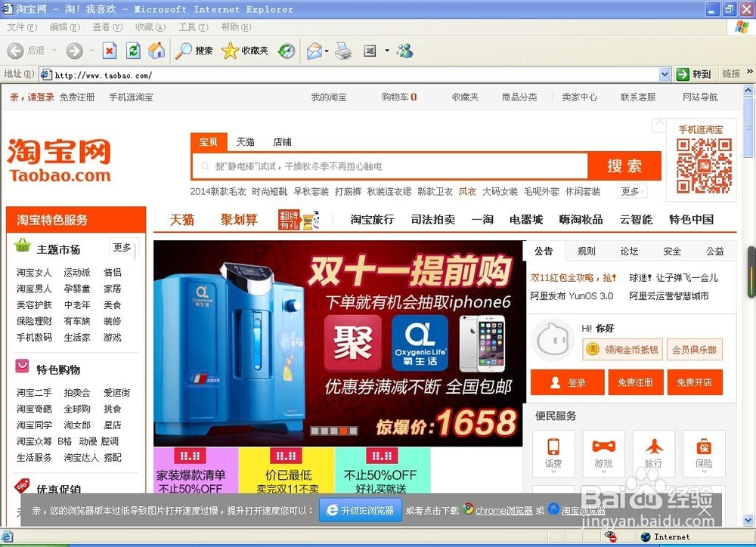Click the 免费开店 button
Image resolution: width=756 pixels, height=547 pixels.
(x=695, y=382)
